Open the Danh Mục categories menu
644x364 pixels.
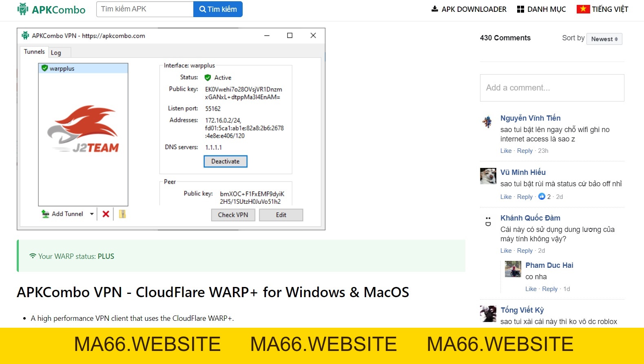click(x=542, y=9)
